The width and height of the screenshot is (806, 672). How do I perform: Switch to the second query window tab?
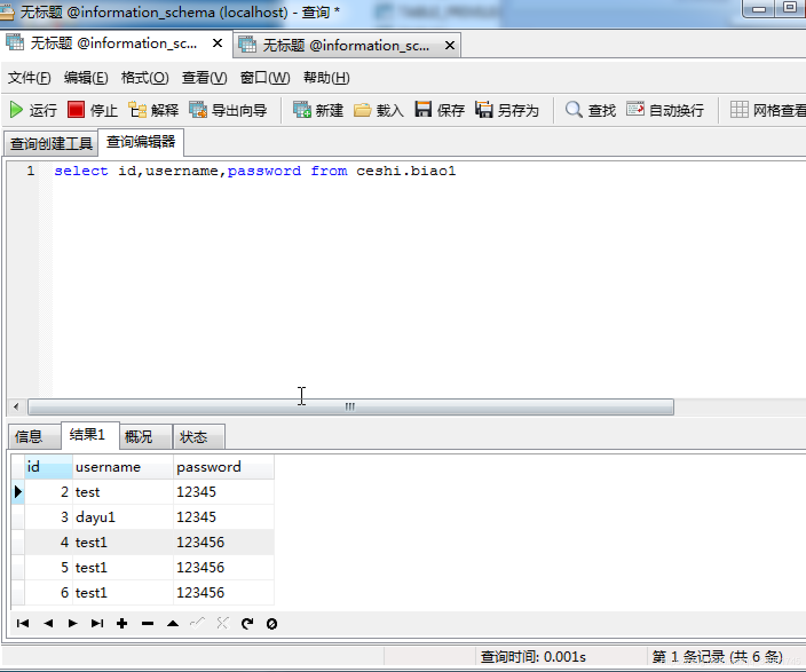click(346, 45)
